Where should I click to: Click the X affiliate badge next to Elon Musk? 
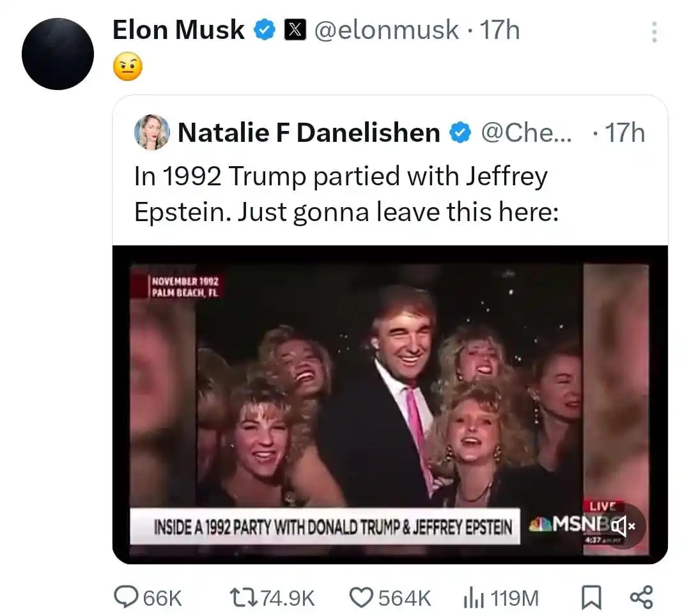tap(294, 30)
